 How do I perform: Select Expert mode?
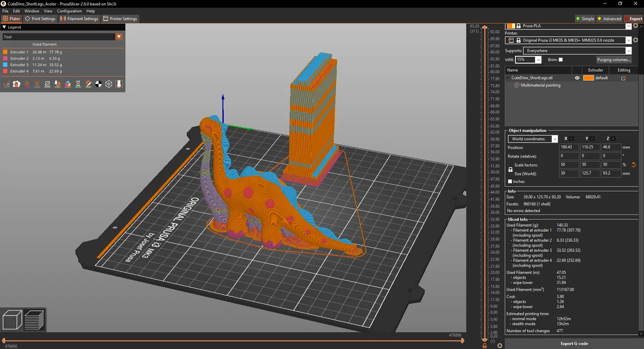click(634, 18)
